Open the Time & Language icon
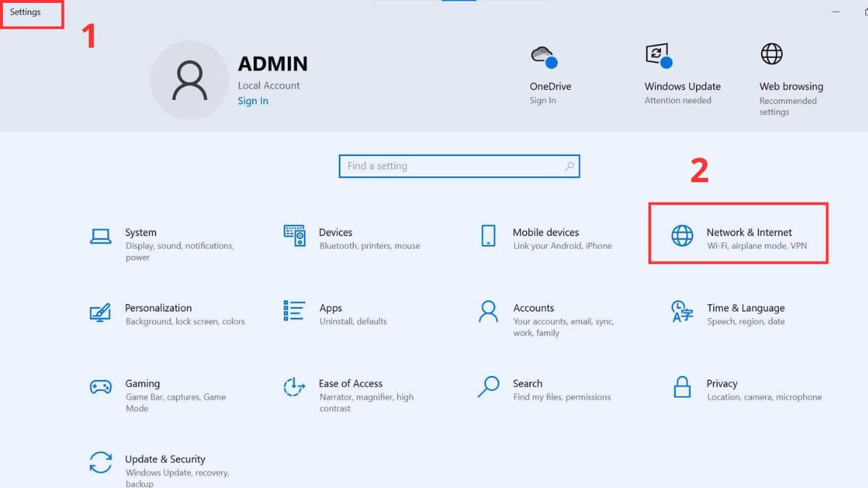868x488 pixels. 682,312
